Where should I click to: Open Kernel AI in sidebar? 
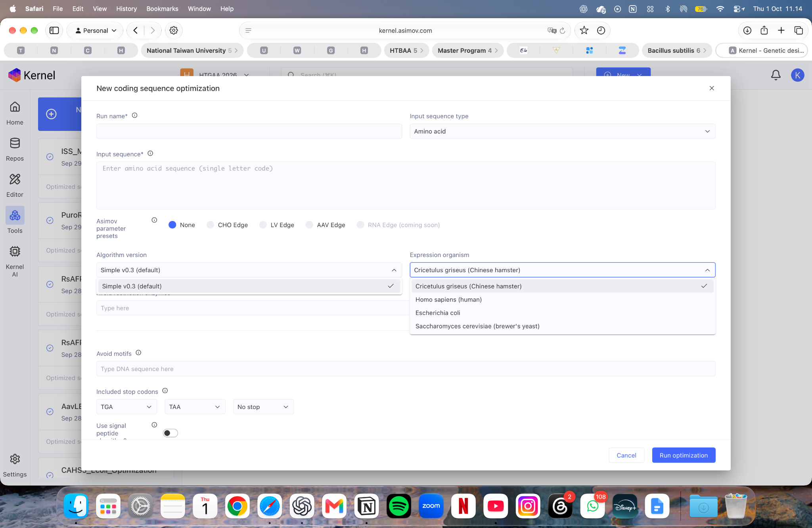(x=15, y=261)
